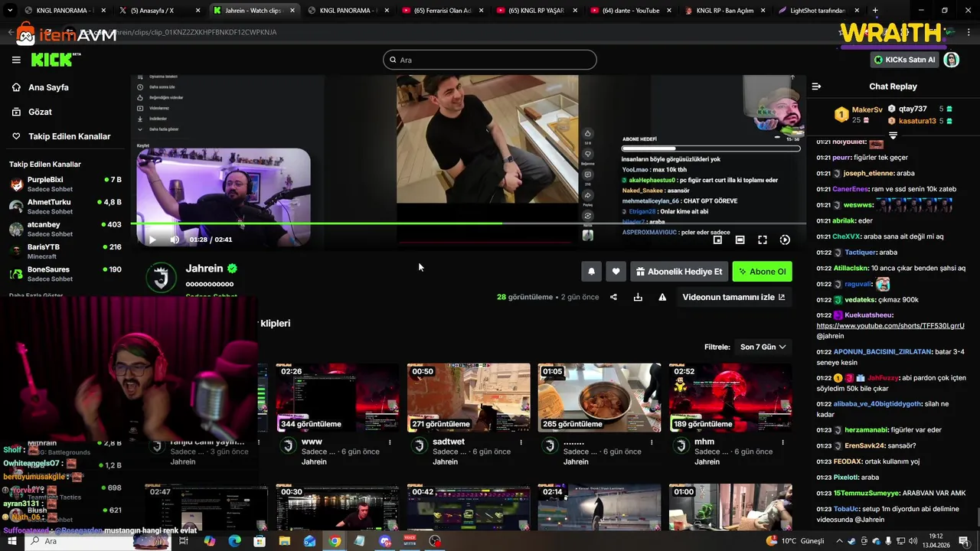The width and height of the screenshot is (980, 551).
Task: Open BoneSaures channel in sidebar
Action: point(65,273)
